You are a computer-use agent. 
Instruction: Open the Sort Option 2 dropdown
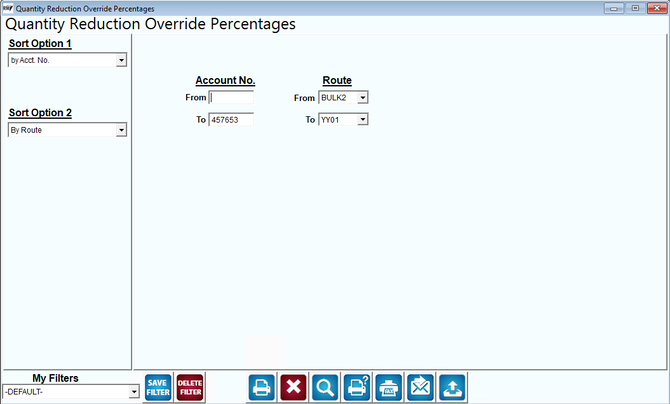[x=121, y=130]
